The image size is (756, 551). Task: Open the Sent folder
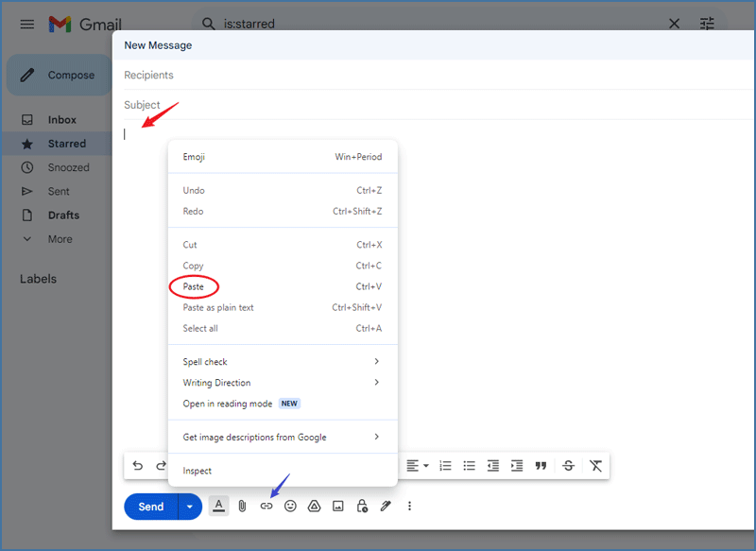coord(59,191)
